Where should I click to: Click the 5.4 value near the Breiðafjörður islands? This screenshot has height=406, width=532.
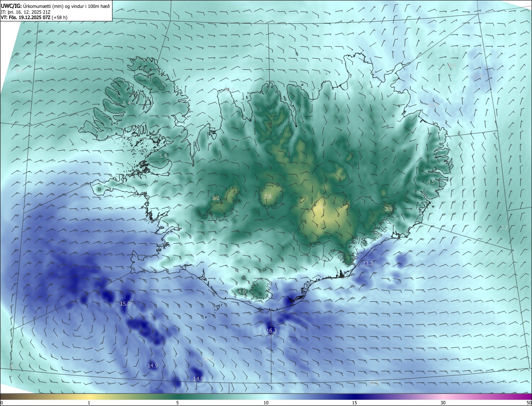[163, 156]
